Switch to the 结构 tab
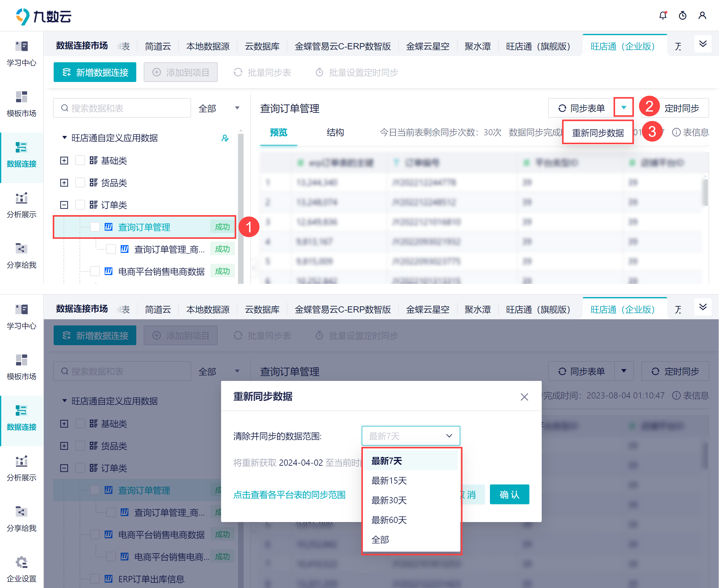 click(x=335, y=133)
